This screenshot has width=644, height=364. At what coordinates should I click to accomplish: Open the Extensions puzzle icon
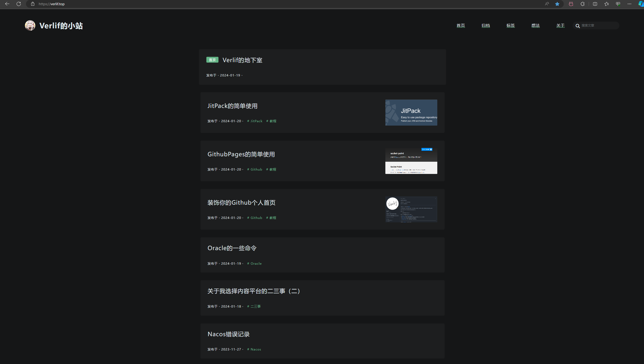582,4
